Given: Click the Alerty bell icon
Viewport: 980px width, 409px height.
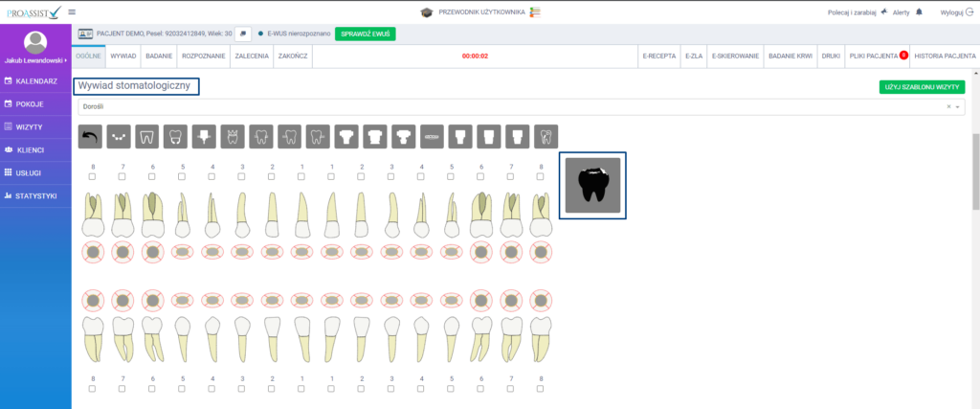Looking at the screenshot, I should pyautogui.click(x=920, y=11).
